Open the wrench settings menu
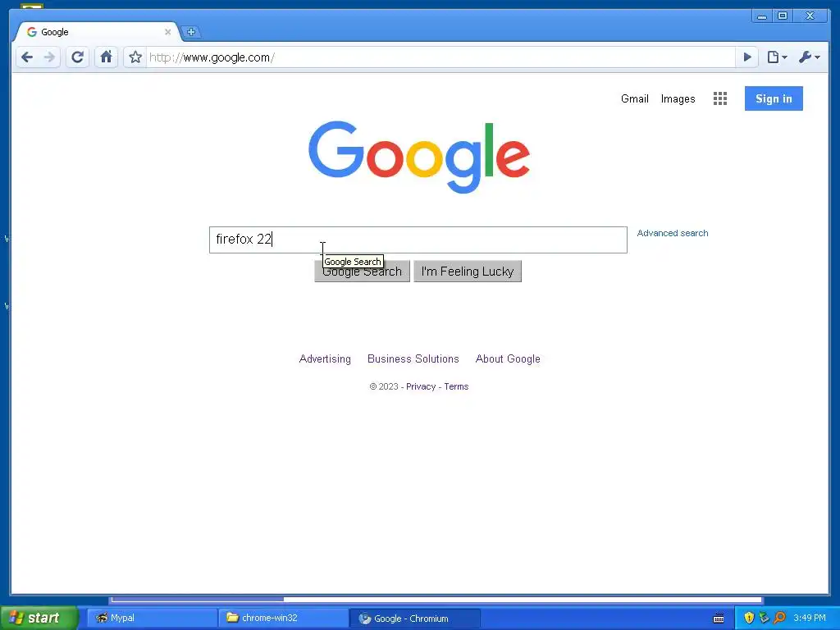Viewport: 840px width, 630px height. (x=809, y=57)
